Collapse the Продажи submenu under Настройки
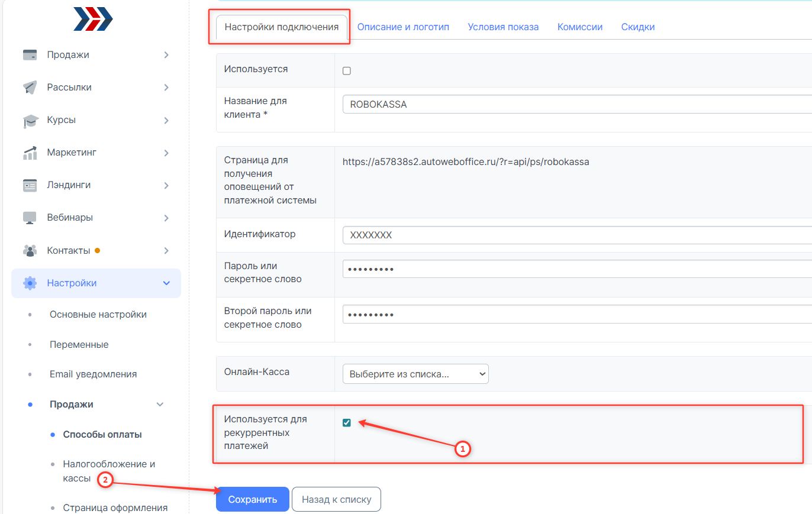This screenshot has width=812, height=514. click(160, 405)
